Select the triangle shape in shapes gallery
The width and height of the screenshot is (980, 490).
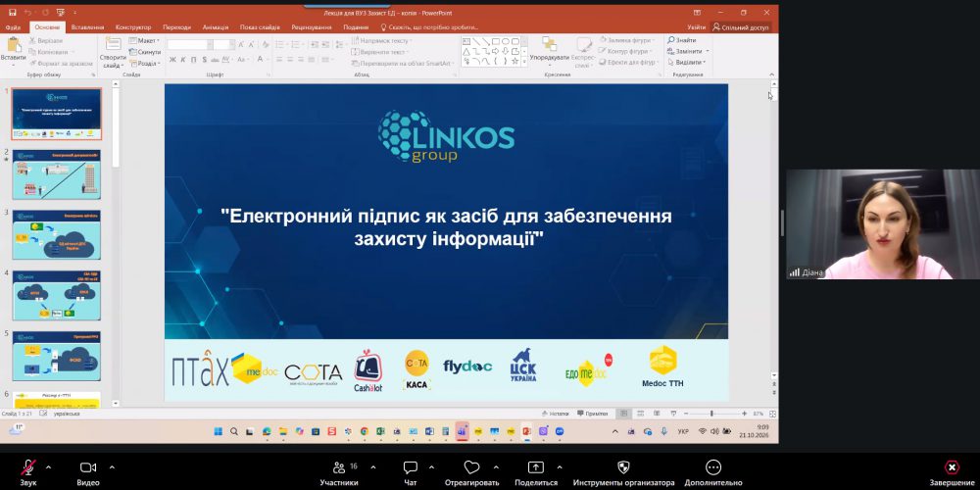(x=466, y=51)
